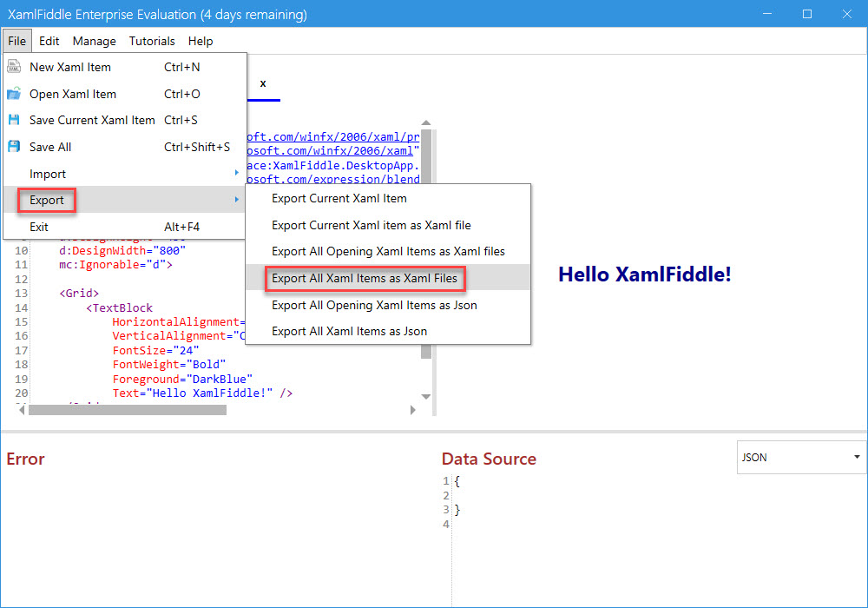This screenshot has width=868, height=608.
Task: Choose New Xaml Item from File menu
Action: [124, 67]
